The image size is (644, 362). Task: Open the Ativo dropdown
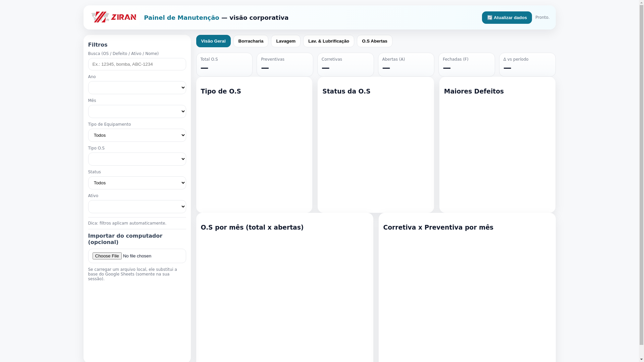point(137,206)
